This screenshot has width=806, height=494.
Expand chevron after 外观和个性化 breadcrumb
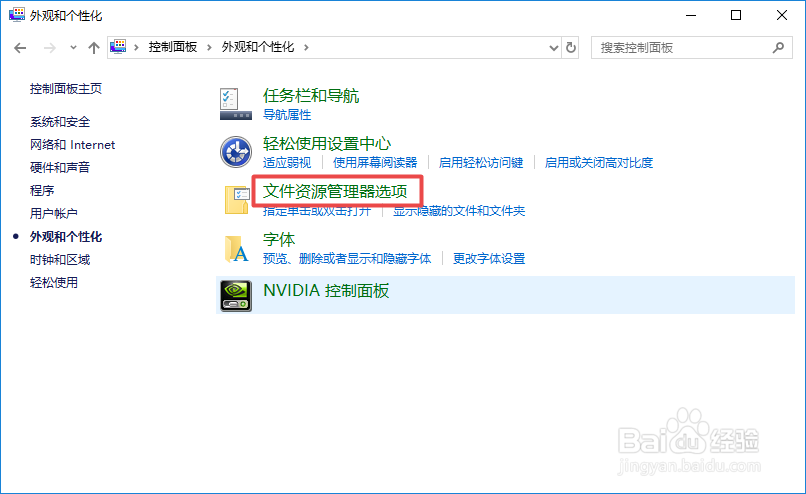306,47
